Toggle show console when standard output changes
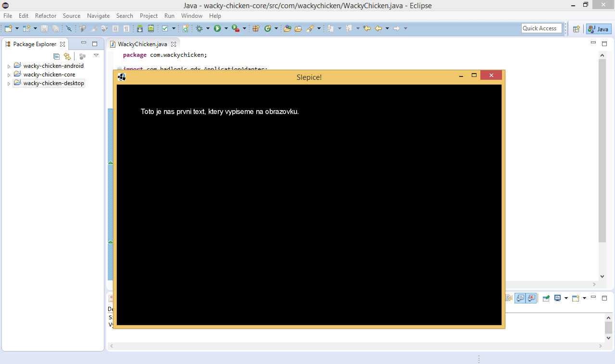Screen dimensions: 615x364 520,298
